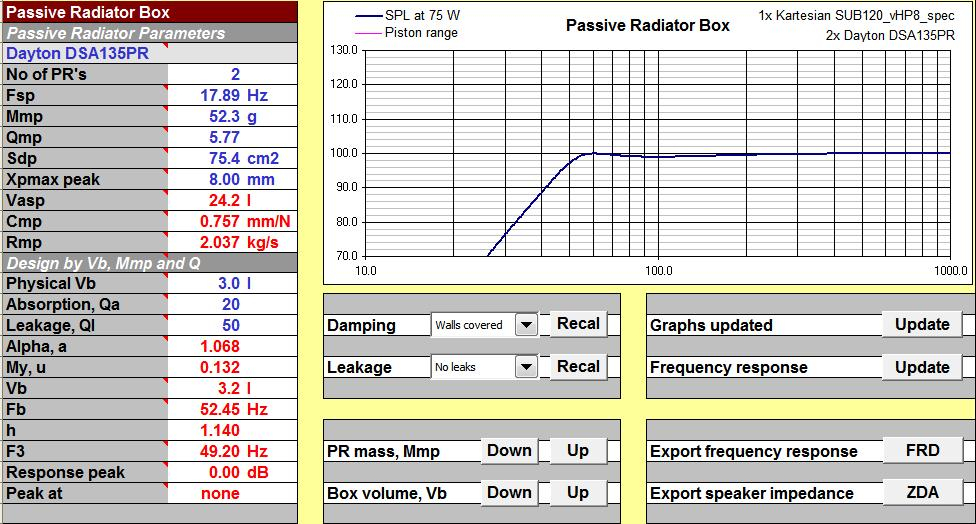Increase PR mass with Up button
Image resolution: width=976 pixels, height=524 pixels.
coord(578,451)
